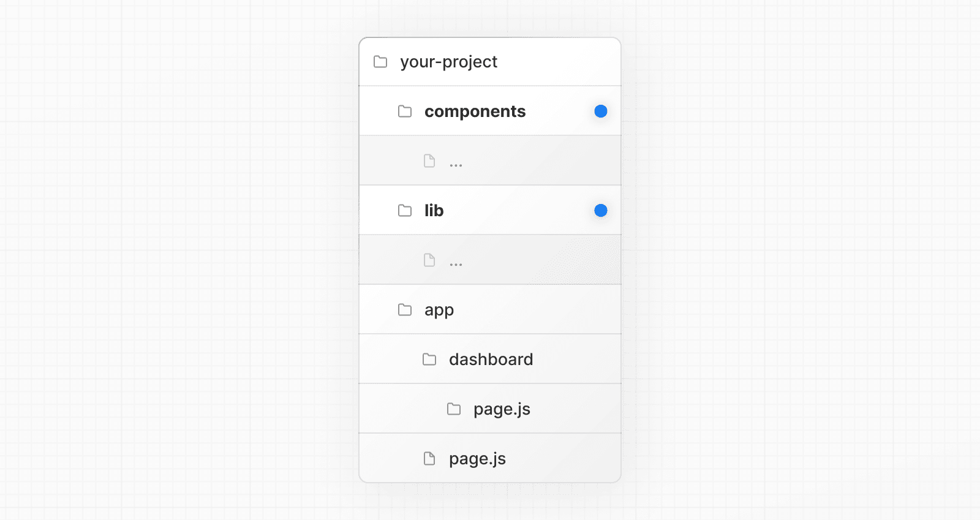Select the lib folder name

tap(434, 211)
